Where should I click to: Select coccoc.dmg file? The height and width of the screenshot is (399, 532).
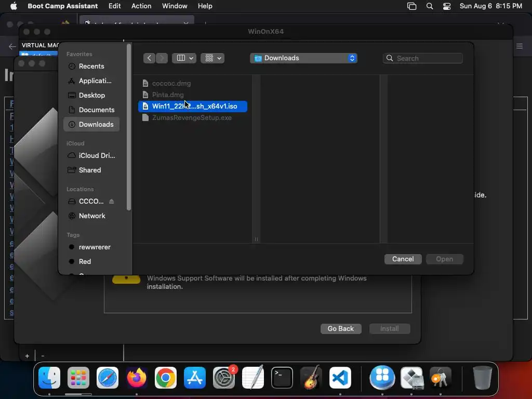pos(192,83)
